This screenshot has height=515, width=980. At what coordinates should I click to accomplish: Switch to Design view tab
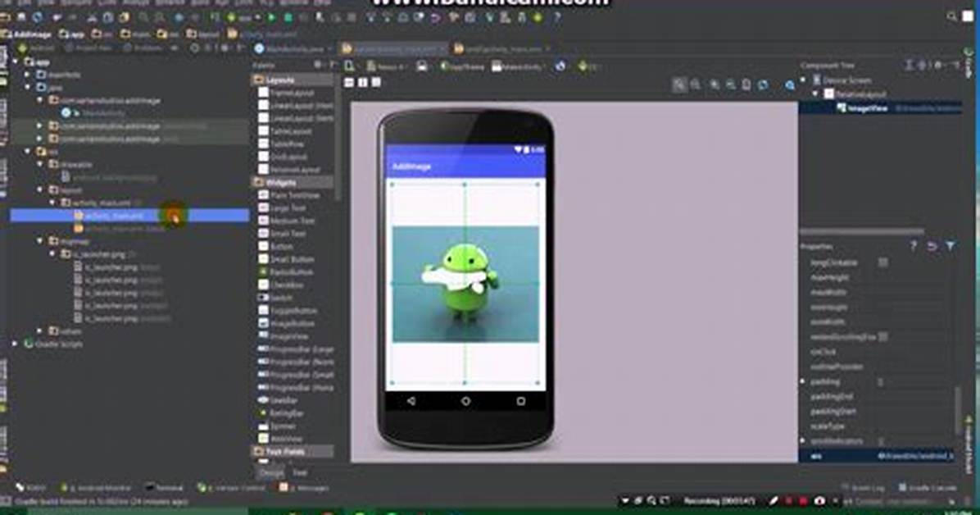(x=270, y=473)
